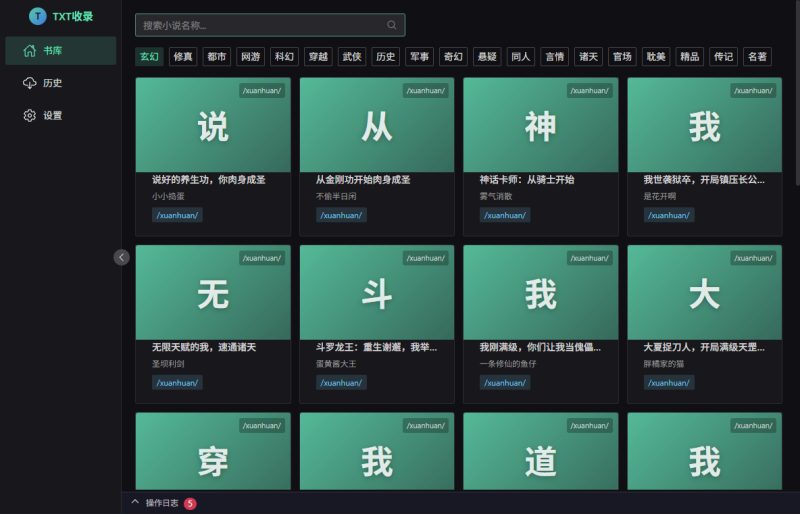The width and height of the screenshot is (800, 514).
Task: Open the 名著 category
Action: tap(757, 57)
